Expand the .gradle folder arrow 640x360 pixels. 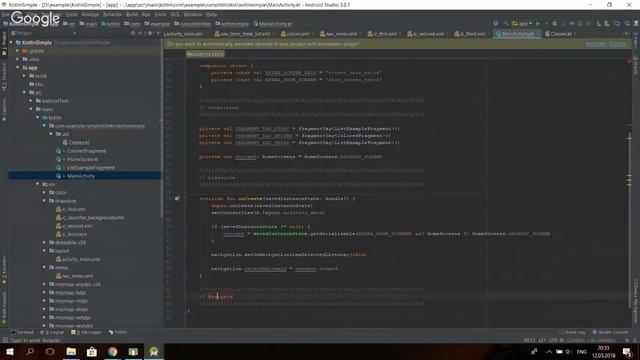(18, 51)
